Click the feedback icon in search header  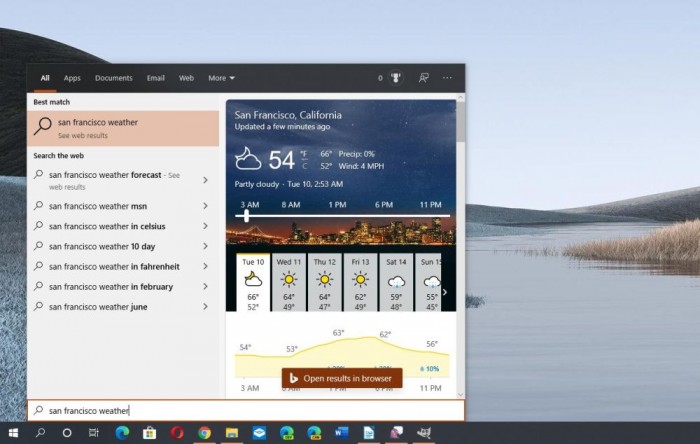(x=423, y=78)
